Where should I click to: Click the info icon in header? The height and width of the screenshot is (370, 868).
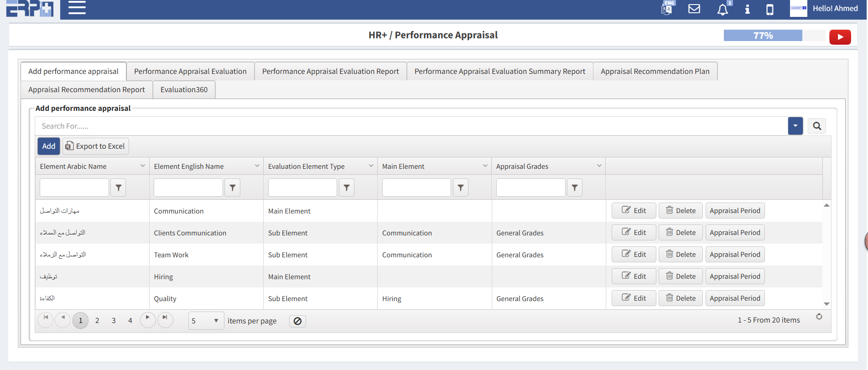coord(747,9)
